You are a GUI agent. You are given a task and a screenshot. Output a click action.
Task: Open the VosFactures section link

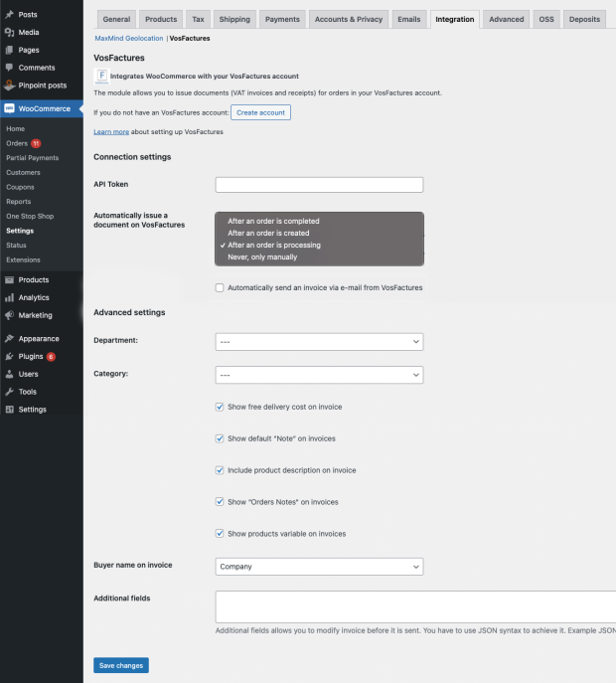[x=190, y=39]
